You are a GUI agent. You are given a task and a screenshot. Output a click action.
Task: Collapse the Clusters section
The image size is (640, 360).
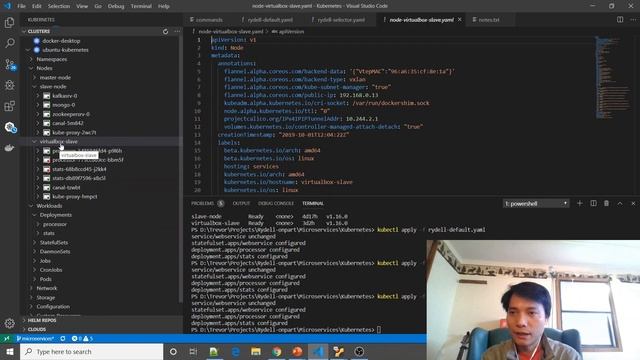click(24, 31)
